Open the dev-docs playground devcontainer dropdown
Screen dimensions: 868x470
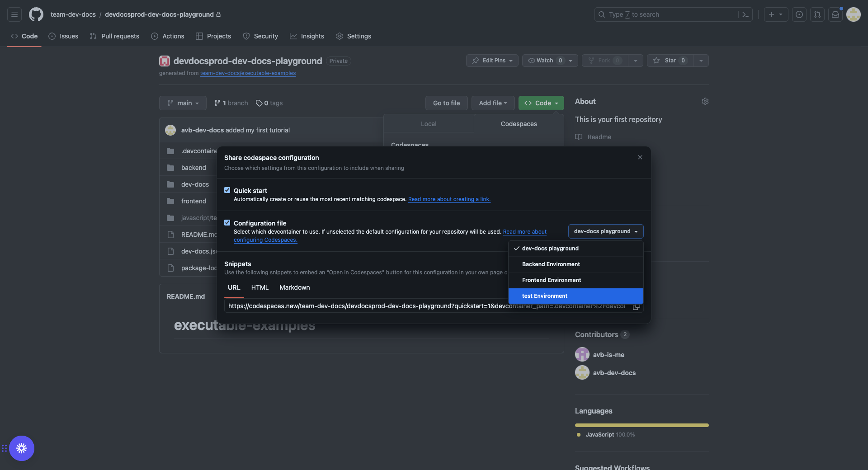coord(605,231)
